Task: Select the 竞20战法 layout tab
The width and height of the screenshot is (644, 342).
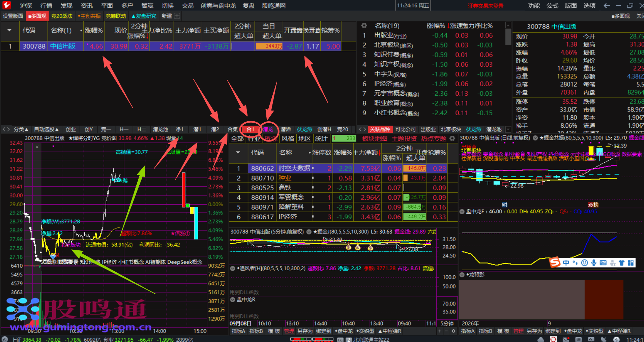Action: click(62, 16)
